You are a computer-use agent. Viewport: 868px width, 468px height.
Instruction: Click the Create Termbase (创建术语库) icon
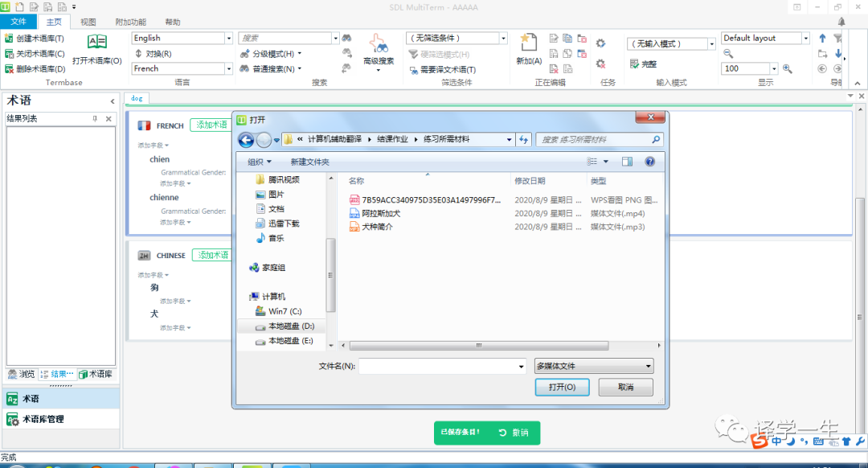[x=9, y=39]
